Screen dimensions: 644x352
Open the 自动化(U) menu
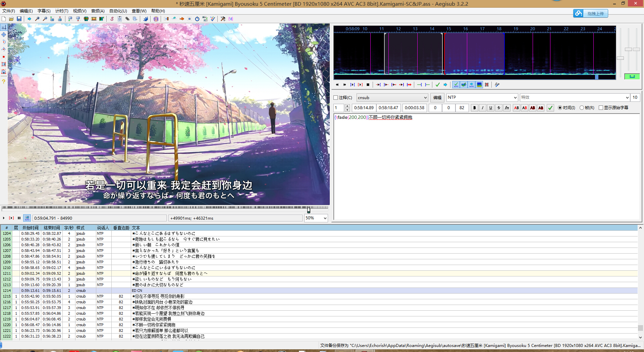click(x=118, y=11)
